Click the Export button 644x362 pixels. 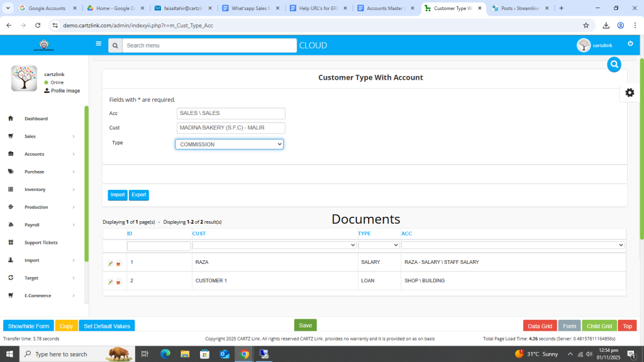click(139, 195)
